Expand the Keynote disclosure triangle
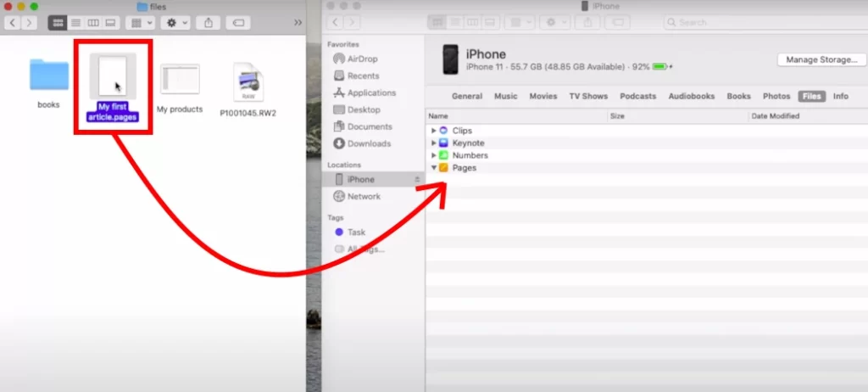The width and height of the screenshot is (868, 392). coord(433,143)
